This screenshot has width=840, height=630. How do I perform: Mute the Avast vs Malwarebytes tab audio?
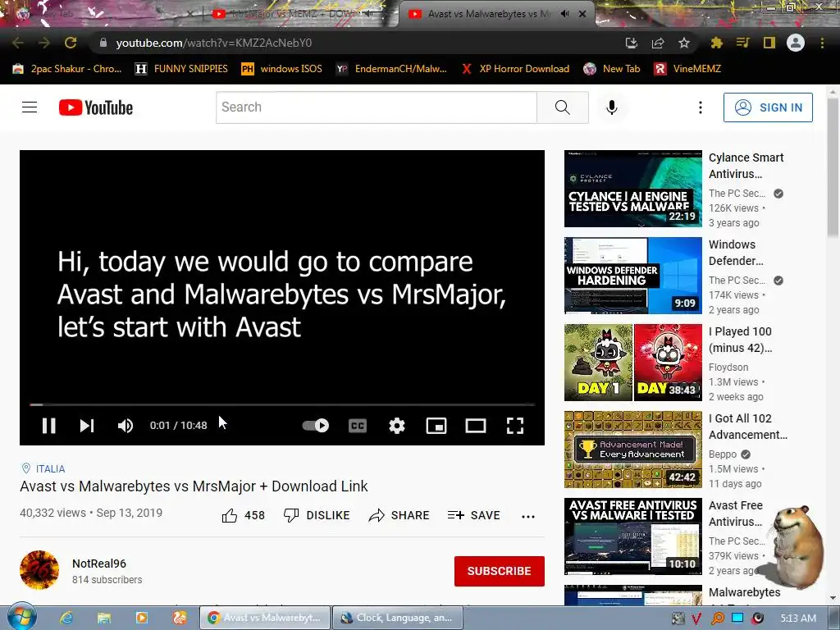tap(564, 14)
